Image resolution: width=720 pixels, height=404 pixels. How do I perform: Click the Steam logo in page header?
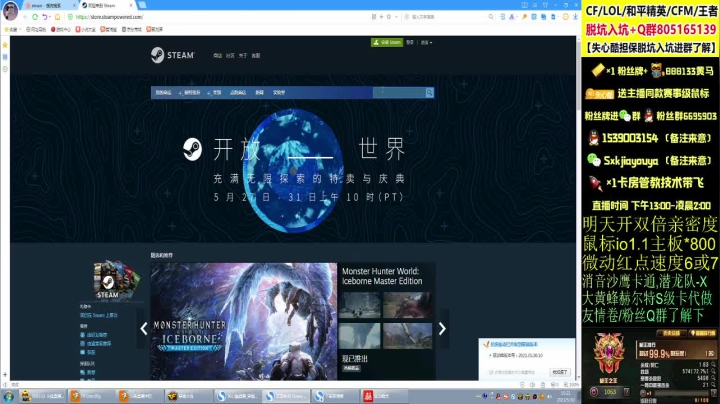coord(173,55)
